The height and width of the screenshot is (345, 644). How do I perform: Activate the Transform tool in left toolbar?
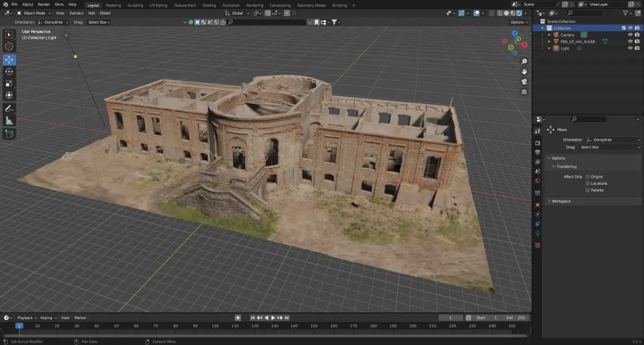click(9, 95)
